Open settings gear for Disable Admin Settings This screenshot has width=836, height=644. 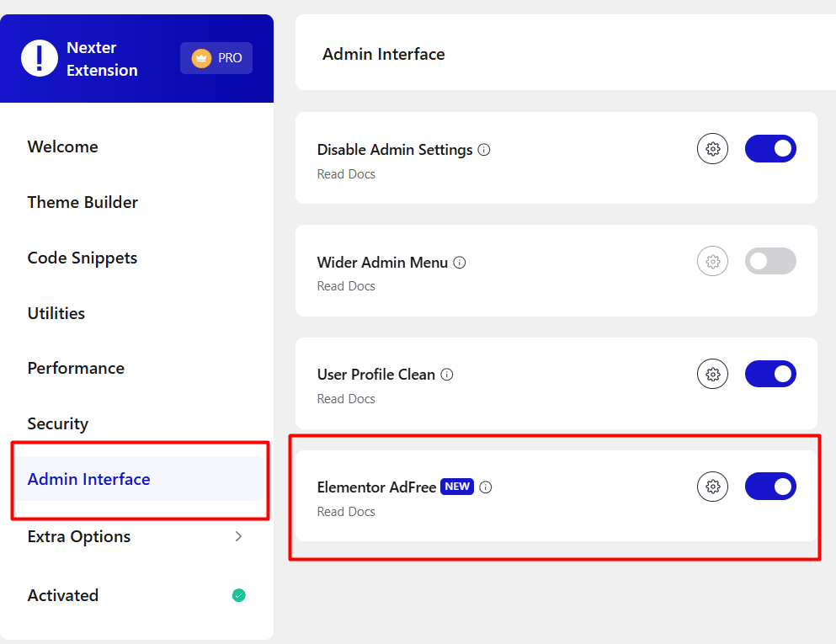712,148
